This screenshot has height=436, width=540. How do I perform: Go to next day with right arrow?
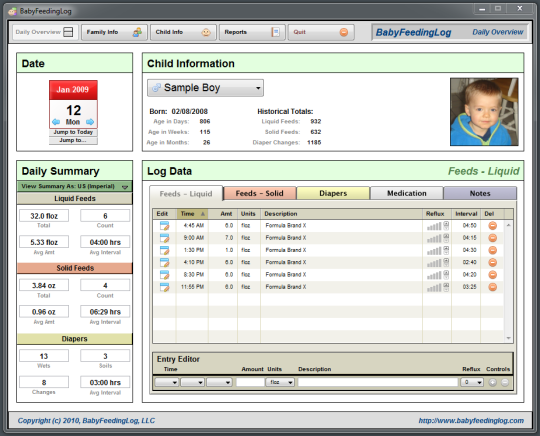point(90,122)
